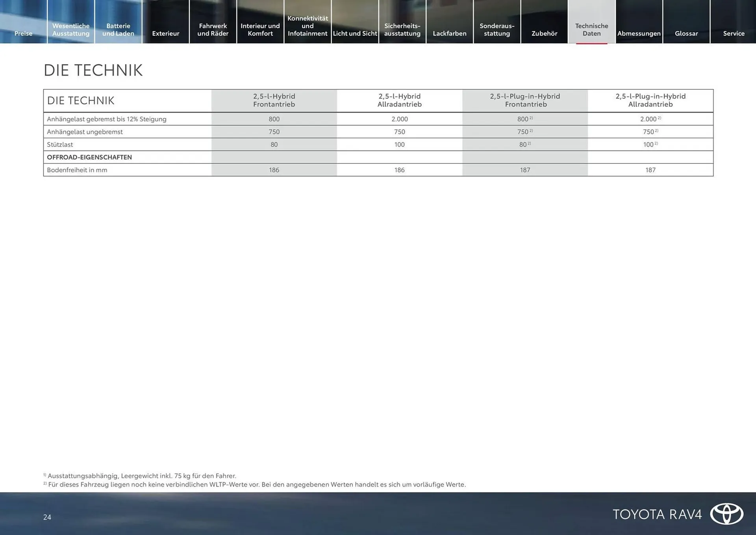Open the Preise tab
Screen dimensions: 756x535
coord(23,33)
